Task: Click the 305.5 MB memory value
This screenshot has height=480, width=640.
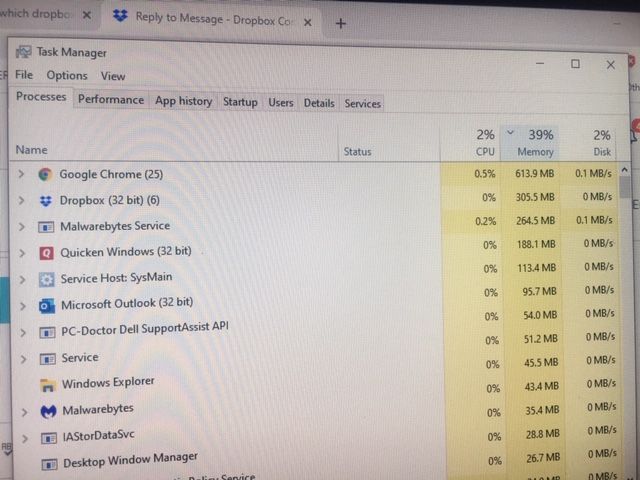Action: [535, 198]
